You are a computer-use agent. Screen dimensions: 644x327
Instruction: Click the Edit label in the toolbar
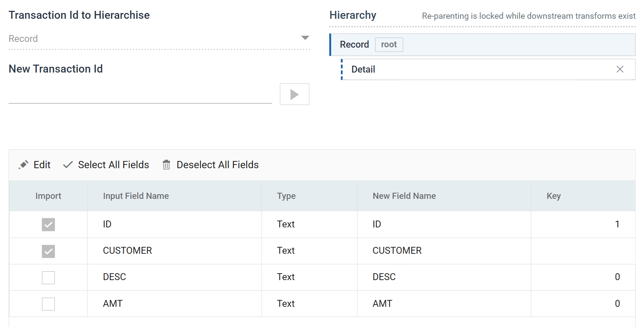pyautogui.click(x=42, y=165)
